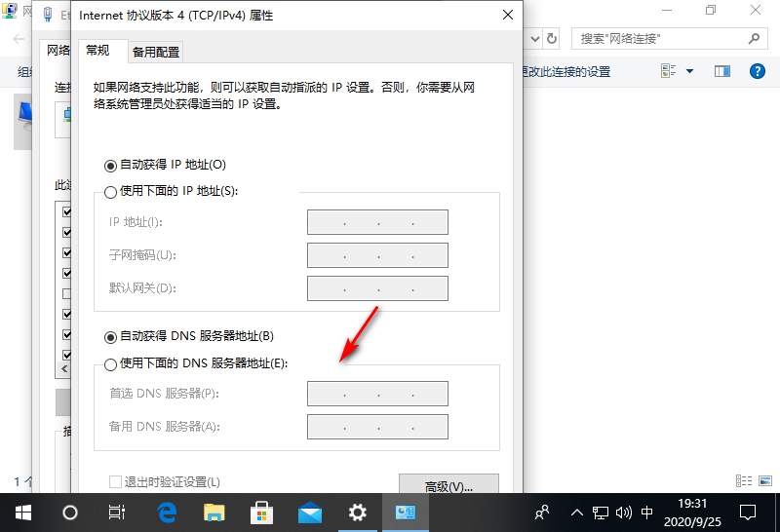The image size is (780, 532).
Task: Click the search magnifier icon
Action: pyautogui.click(x=754, y=39)
